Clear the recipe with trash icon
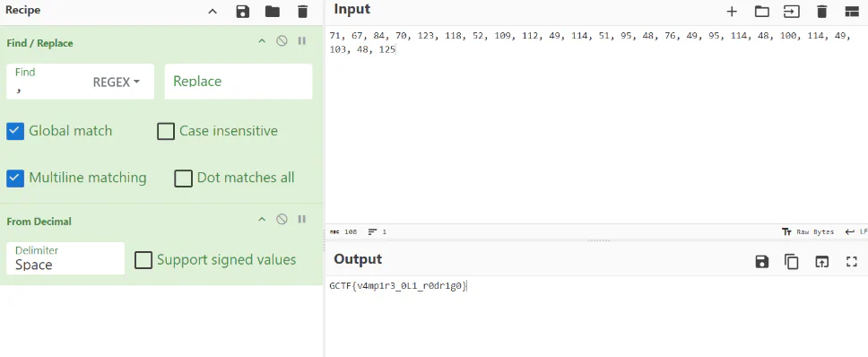This screenshot has width=868, height=357. [302, 12]
